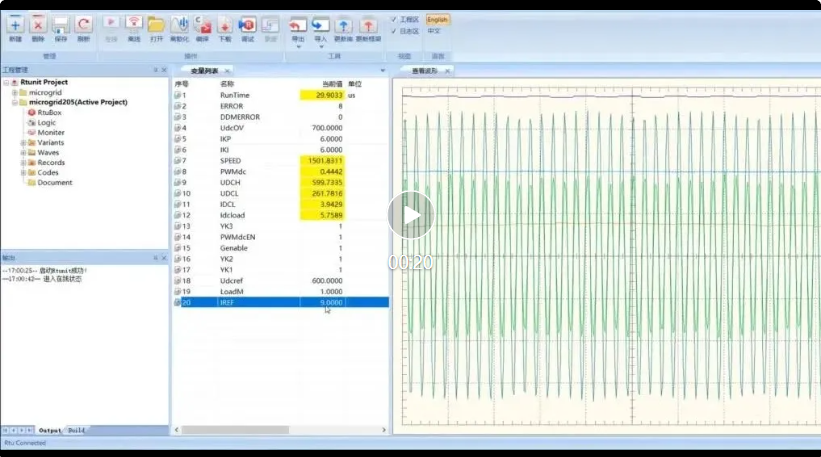Viewport: 821px width, 457px height.
Task: Switch to the Build output tab
Action: [x=77, y=430]
